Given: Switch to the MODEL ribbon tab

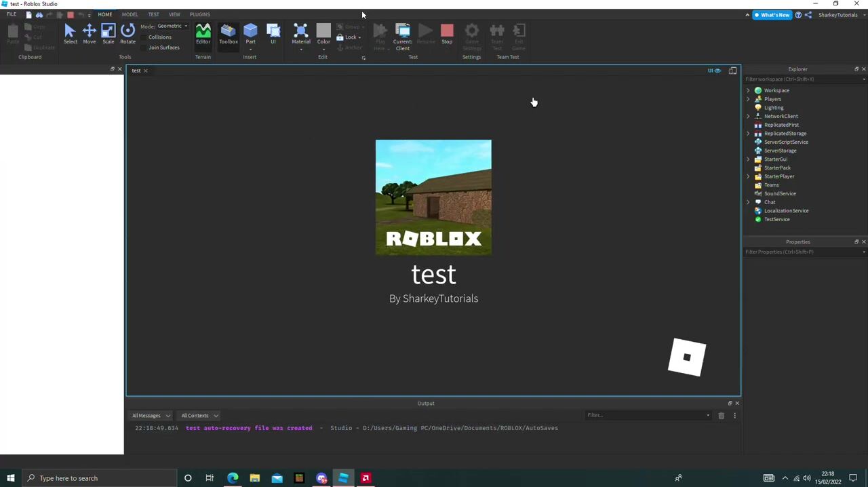Looking at the screenshot, I should coord(130,14).
